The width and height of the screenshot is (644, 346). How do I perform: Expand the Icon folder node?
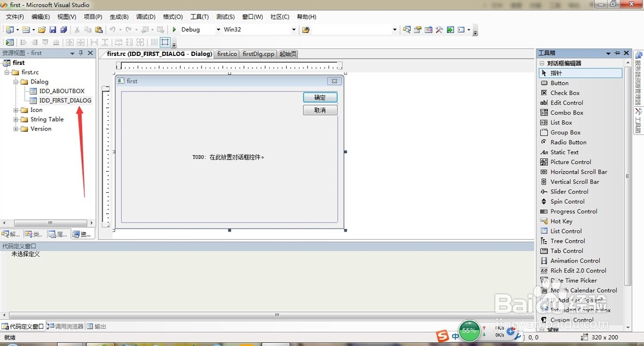[15, 110]
